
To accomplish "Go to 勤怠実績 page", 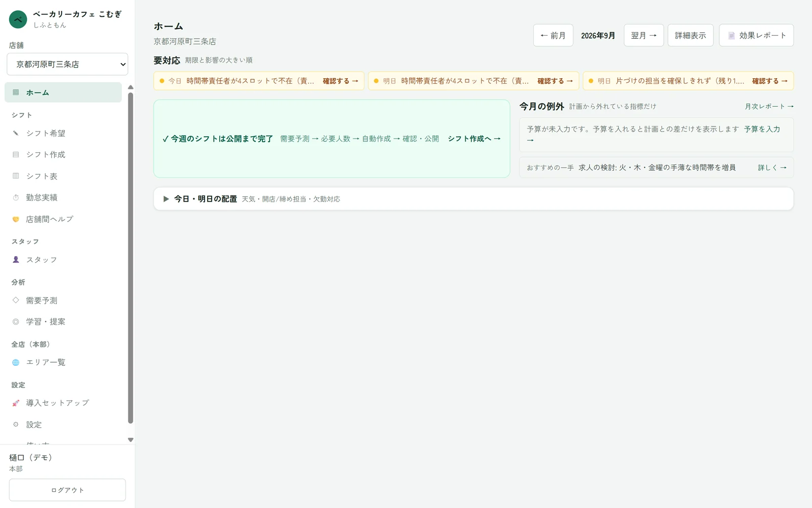I will click(x=63, y=198).
